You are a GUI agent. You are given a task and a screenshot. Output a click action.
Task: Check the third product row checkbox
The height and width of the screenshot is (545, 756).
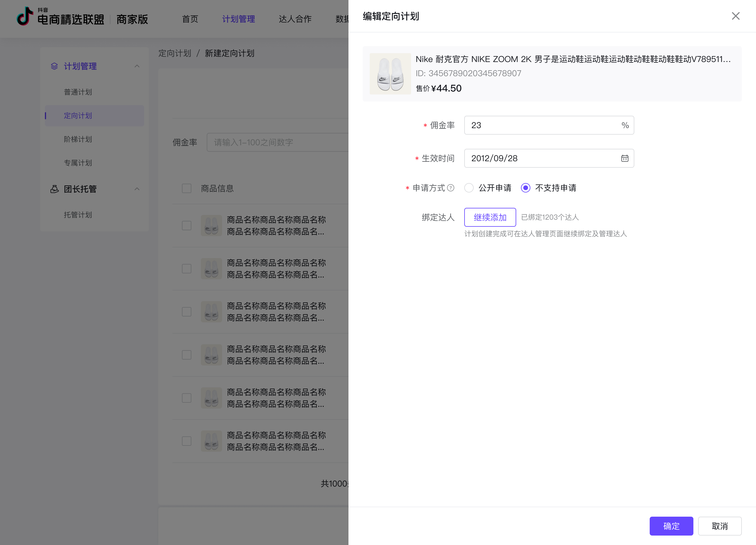click(187, 312)
